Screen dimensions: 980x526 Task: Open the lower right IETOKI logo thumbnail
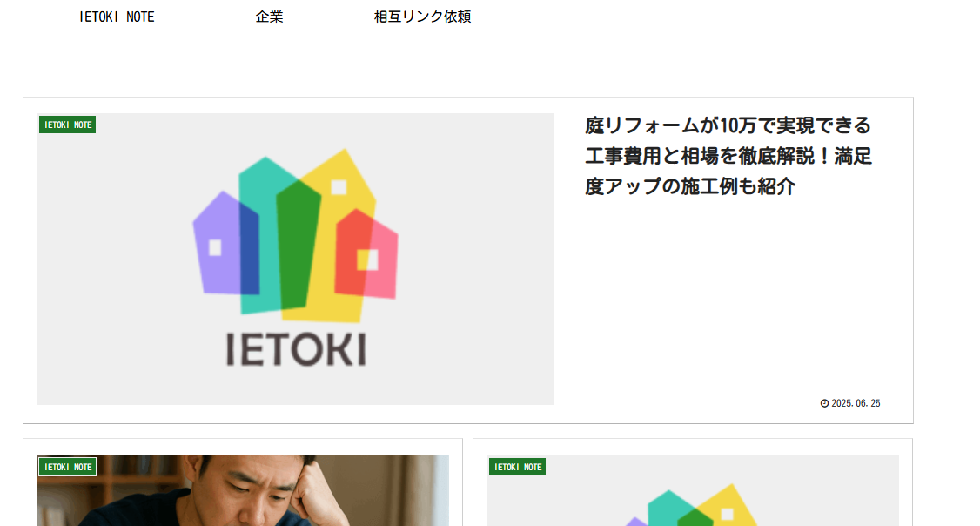693,491
